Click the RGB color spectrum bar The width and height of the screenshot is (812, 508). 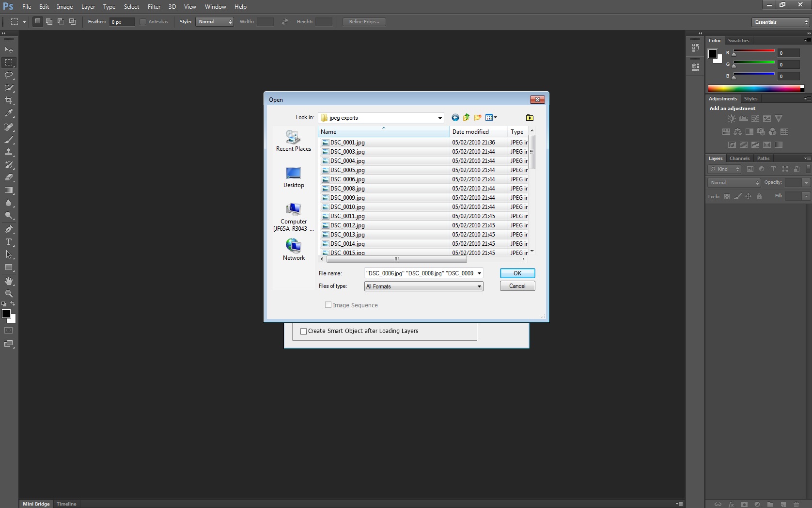754,88
